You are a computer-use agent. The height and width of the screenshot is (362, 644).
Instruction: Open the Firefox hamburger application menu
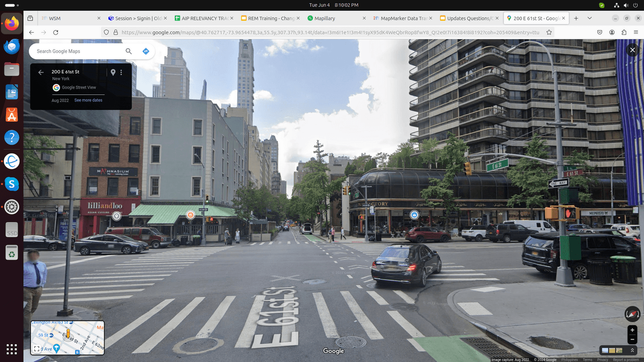click(636, 32)
